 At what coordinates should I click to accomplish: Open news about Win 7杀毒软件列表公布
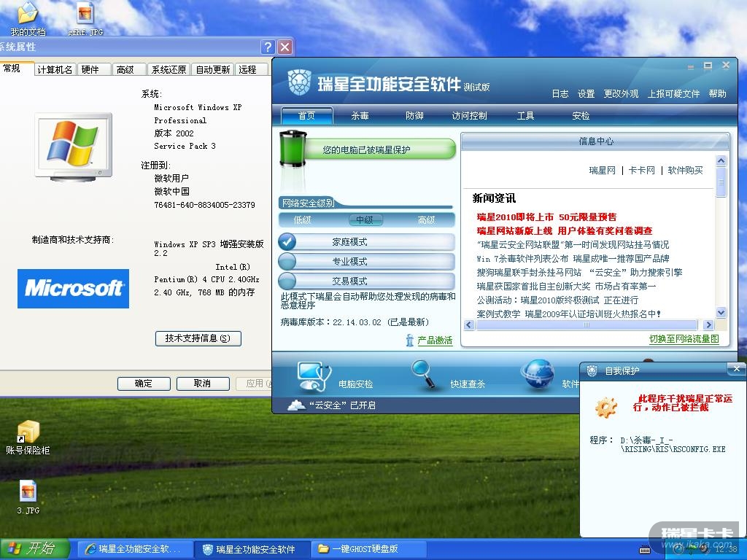(573, 259)
